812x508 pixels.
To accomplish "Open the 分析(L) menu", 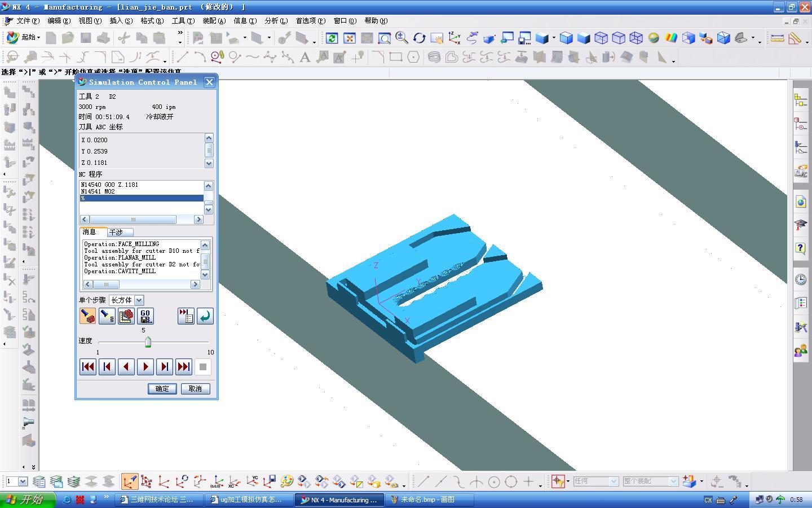I will click(x=276, y=21).
